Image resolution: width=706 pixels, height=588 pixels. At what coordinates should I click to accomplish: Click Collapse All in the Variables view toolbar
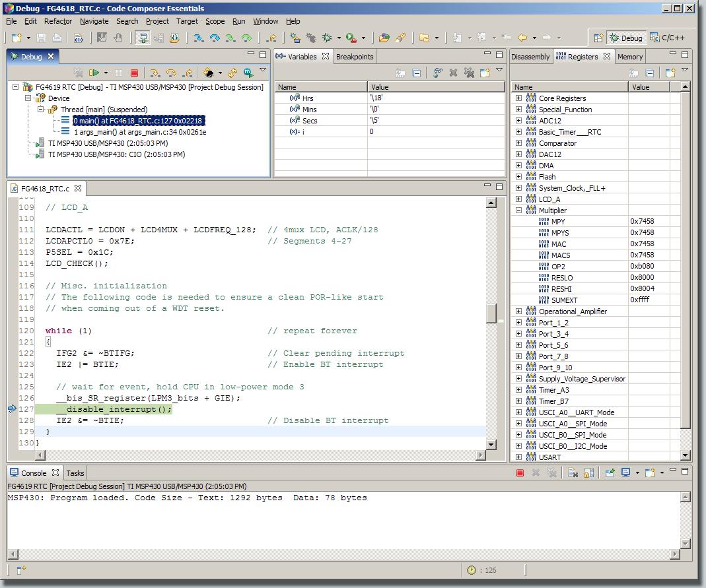[x=417, y=73]
